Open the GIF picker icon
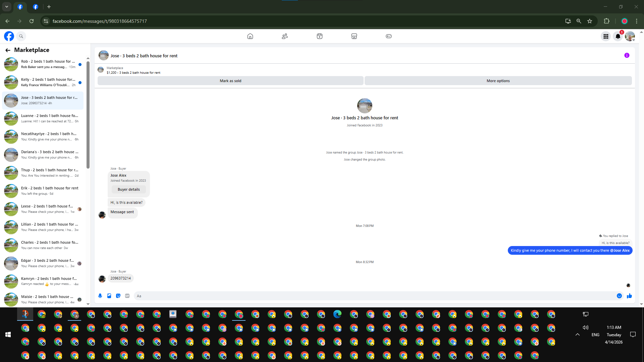This screenshot has height=362, width=644. (127, 296)
